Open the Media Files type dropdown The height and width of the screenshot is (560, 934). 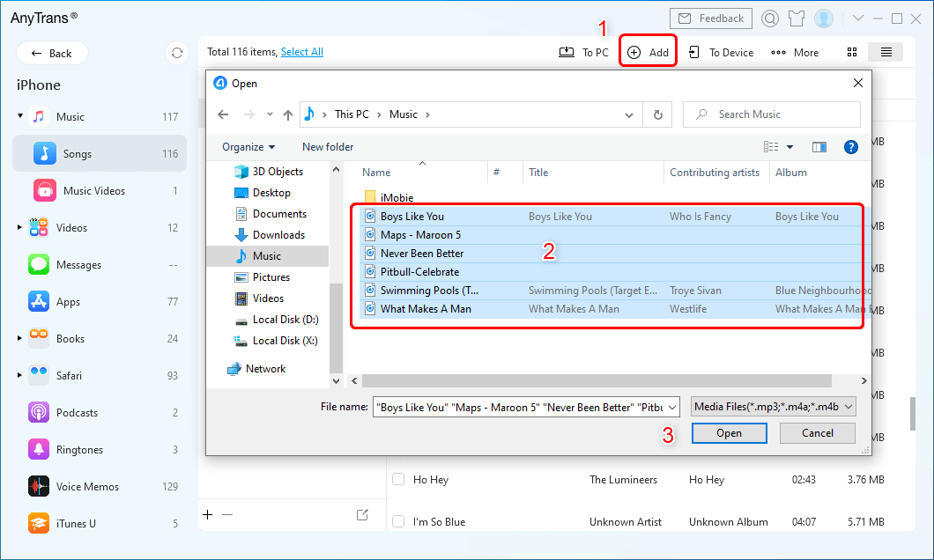[774, 407]
